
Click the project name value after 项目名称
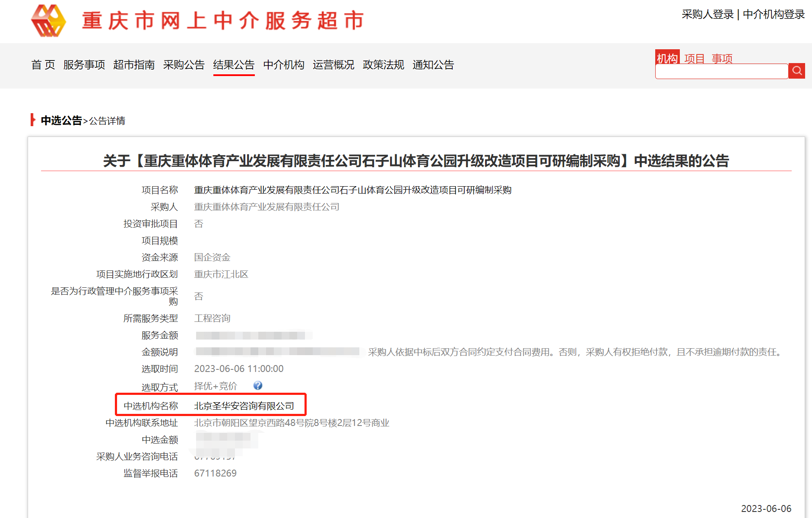(353, 190)
